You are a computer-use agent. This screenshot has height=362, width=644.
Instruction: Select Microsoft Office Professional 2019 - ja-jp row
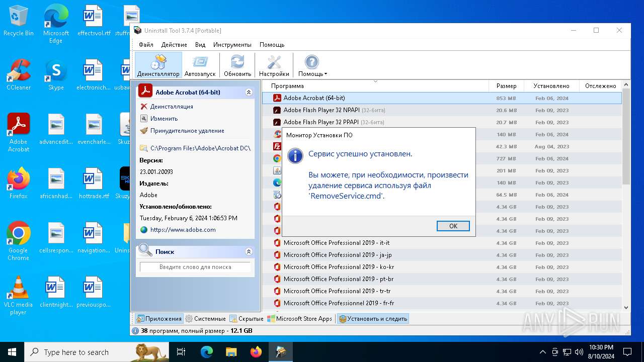(x=442, y=255)
